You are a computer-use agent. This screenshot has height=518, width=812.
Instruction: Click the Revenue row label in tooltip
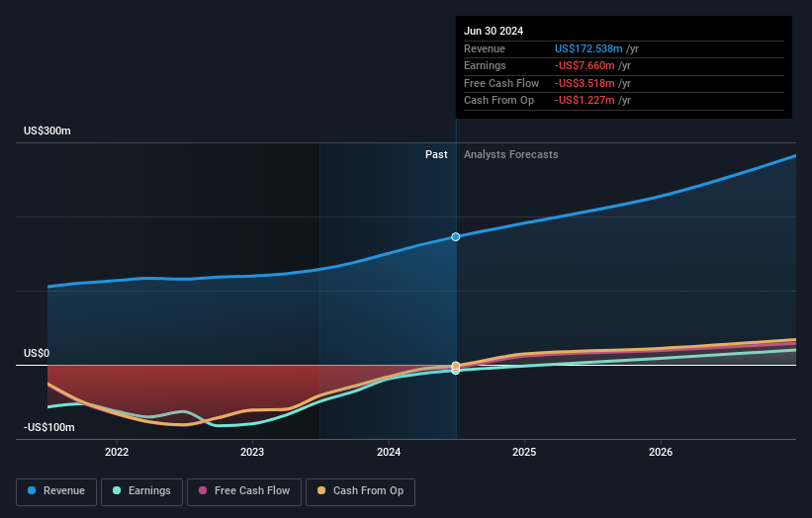(x=485, y=48)
